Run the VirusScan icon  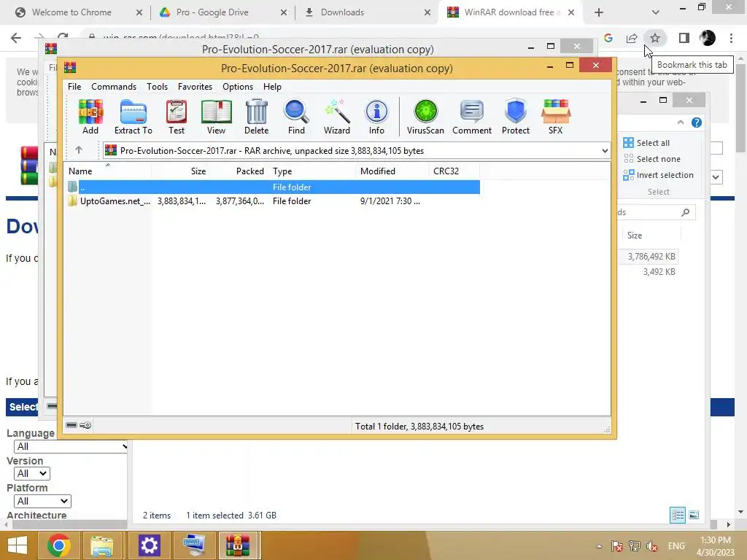point(425,117)
